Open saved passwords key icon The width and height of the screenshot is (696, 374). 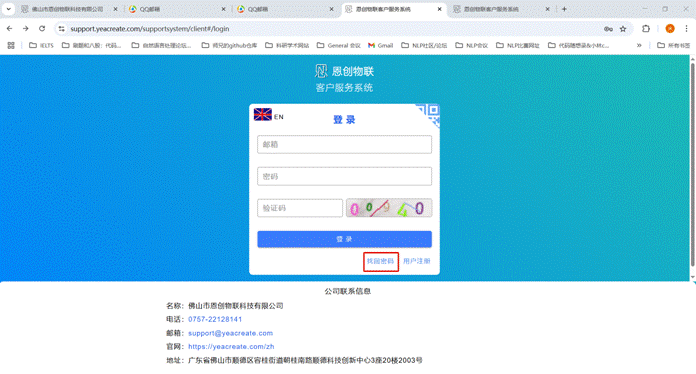coord(608,29)
